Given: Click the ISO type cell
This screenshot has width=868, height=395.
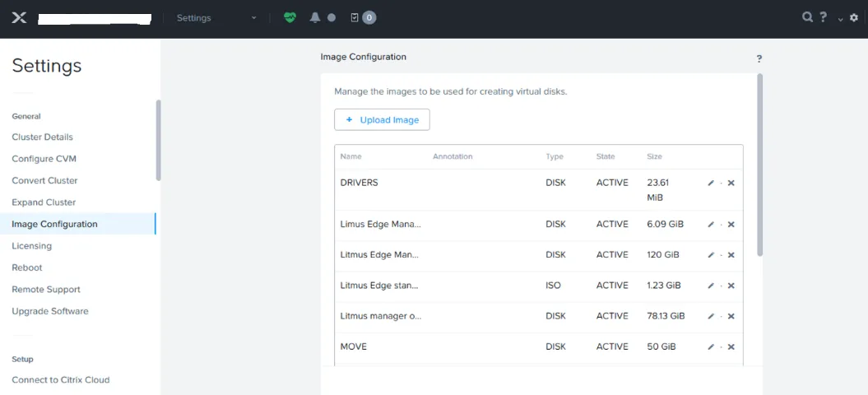Looking at the screenshot, I should (x=553, y=286).
